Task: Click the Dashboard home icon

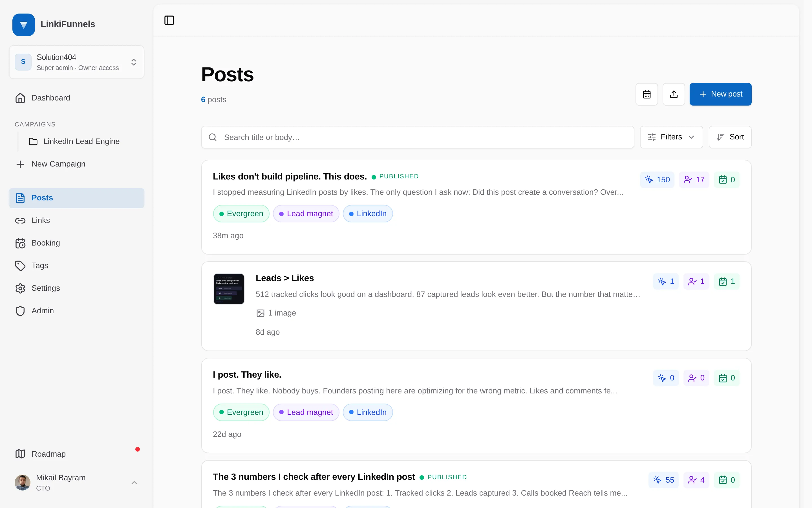Action: click(x=20, y=98)
